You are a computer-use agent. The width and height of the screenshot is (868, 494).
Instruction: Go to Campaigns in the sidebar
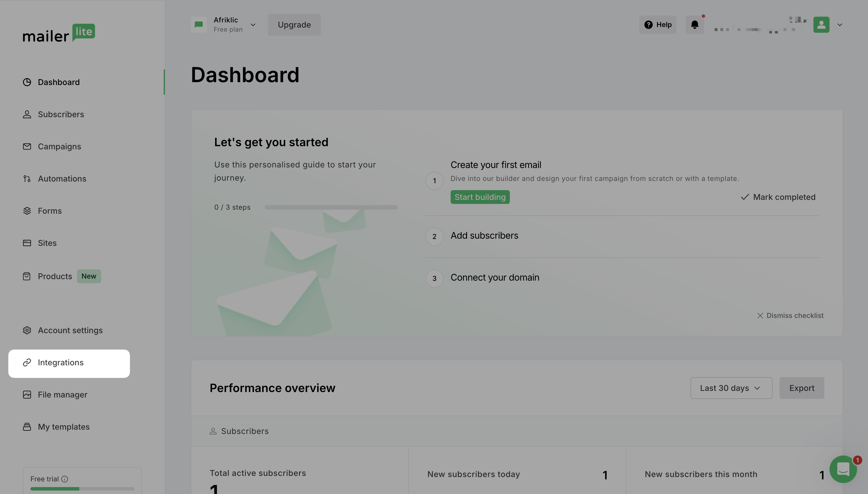(x=59, y=146)
